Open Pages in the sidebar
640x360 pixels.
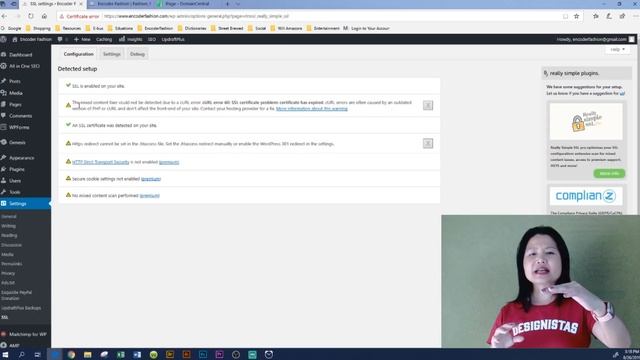click(x=15, y=104)
